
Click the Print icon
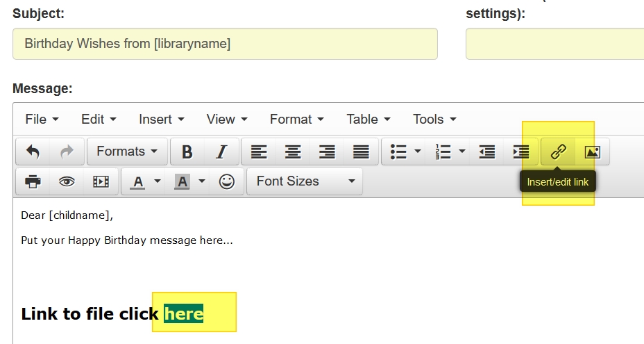[x=33, y=181]
